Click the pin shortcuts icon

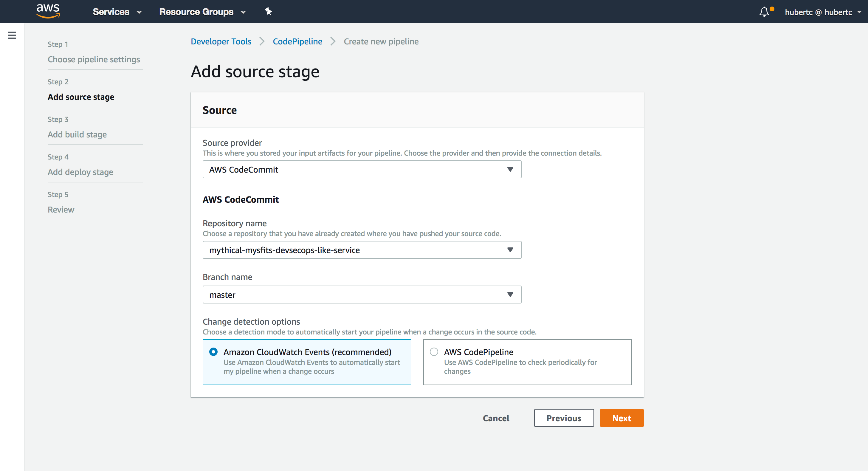[x=268, y=11]
